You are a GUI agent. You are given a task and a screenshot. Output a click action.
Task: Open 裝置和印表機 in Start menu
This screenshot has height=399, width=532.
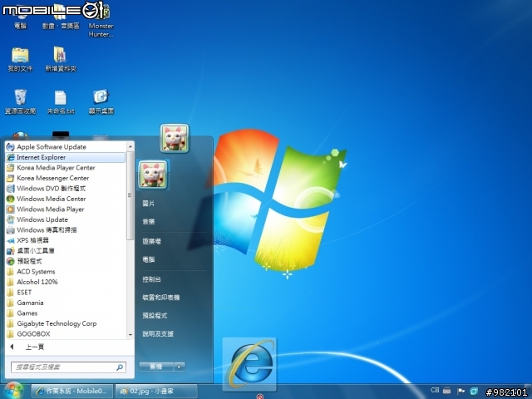pos(160,298)
